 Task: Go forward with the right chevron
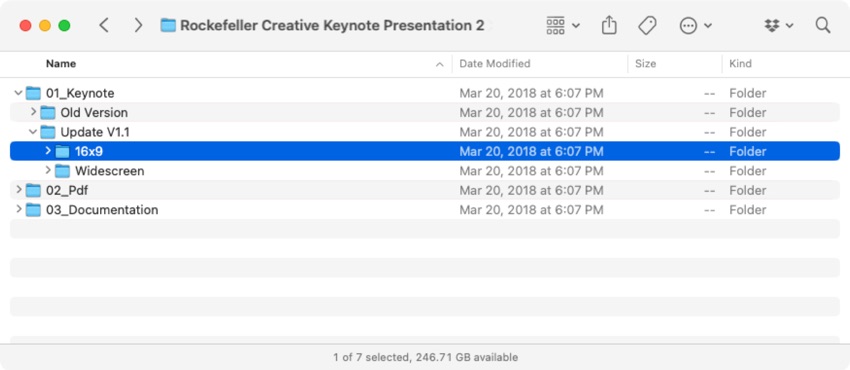coord(138,25)
